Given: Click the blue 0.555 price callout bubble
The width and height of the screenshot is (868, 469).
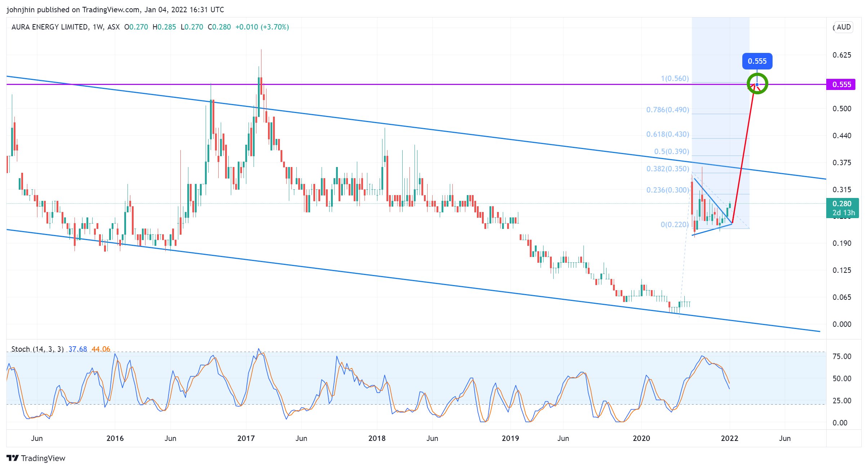Looking at the screenshot, I should [757, 61].
